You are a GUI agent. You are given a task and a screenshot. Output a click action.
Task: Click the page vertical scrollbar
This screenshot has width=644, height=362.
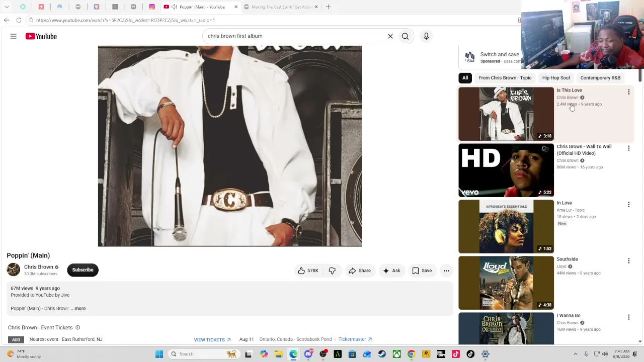[640, 75]
